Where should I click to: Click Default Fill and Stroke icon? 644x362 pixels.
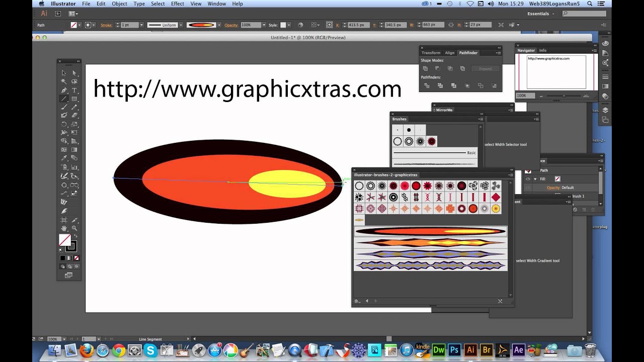[x=61, y=250]
